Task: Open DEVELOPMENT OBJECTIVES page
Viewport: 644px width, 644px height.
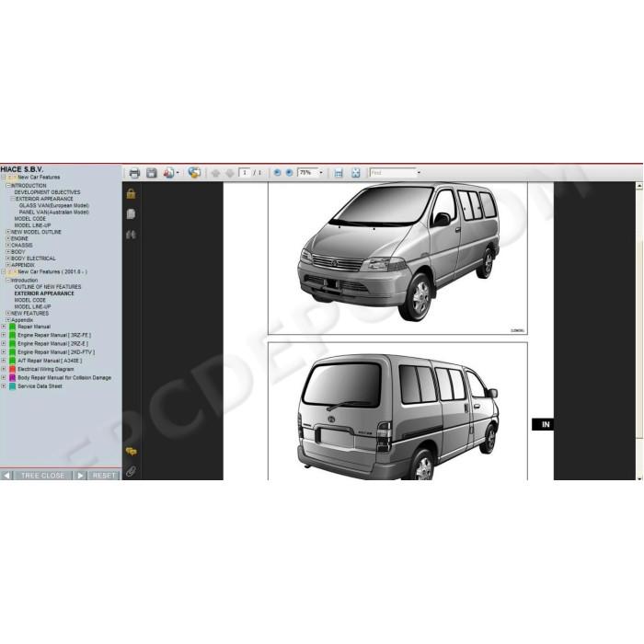Action: (47, 192)
